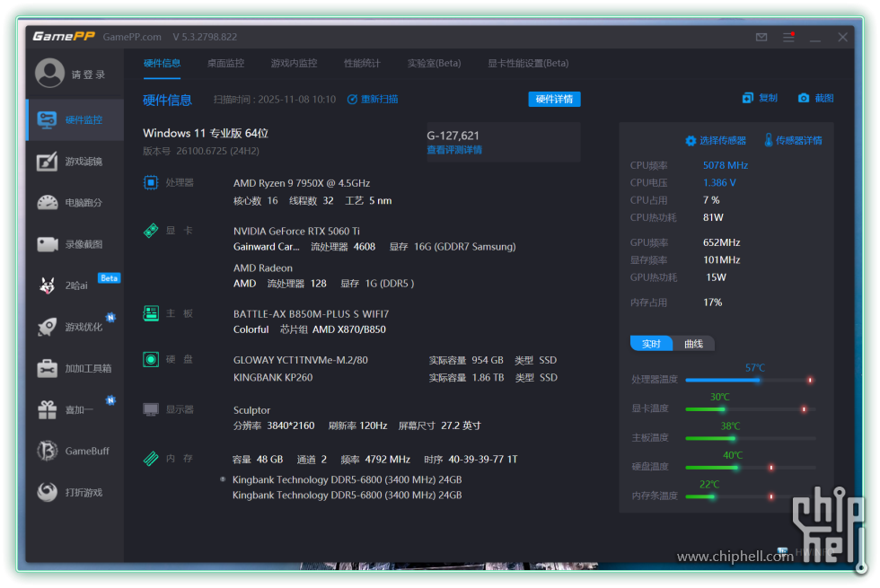Open 打折游戏 discount games icon
The height and width of the screenshot is (588, 880).
pos(48,492)
